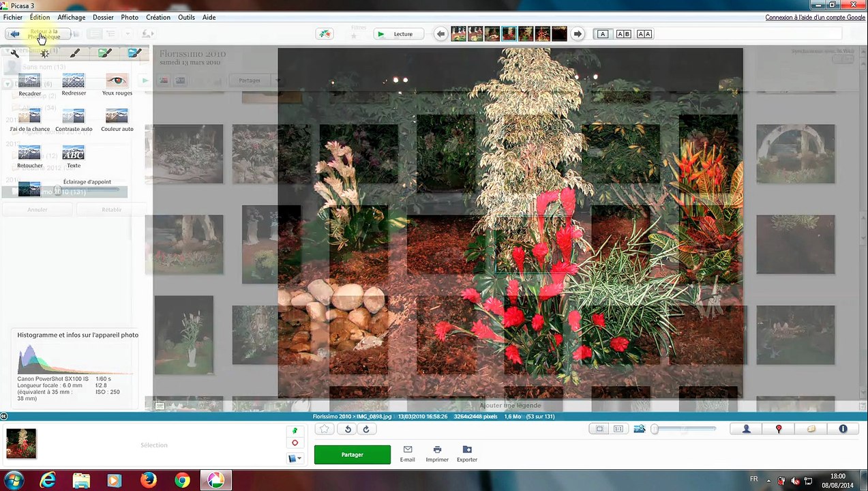
Task: Open the places map pin panel
Action: click(779, 429)
